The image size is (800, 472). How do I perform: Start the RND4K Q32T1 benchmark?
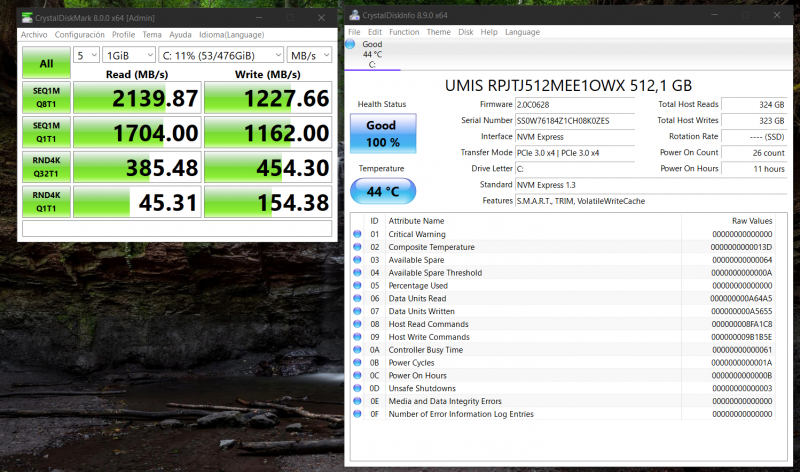46,168
